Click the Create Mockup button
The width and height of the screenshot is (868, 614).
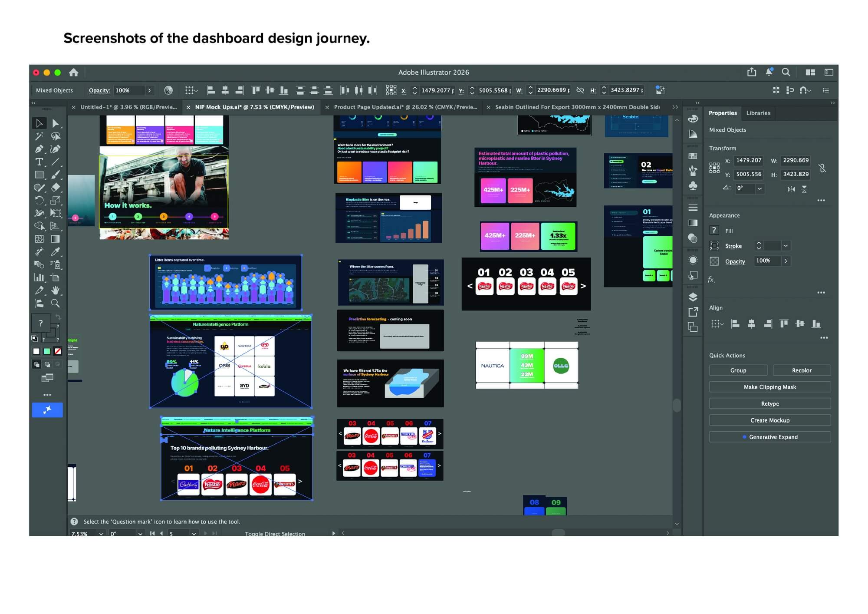[770, 420]
